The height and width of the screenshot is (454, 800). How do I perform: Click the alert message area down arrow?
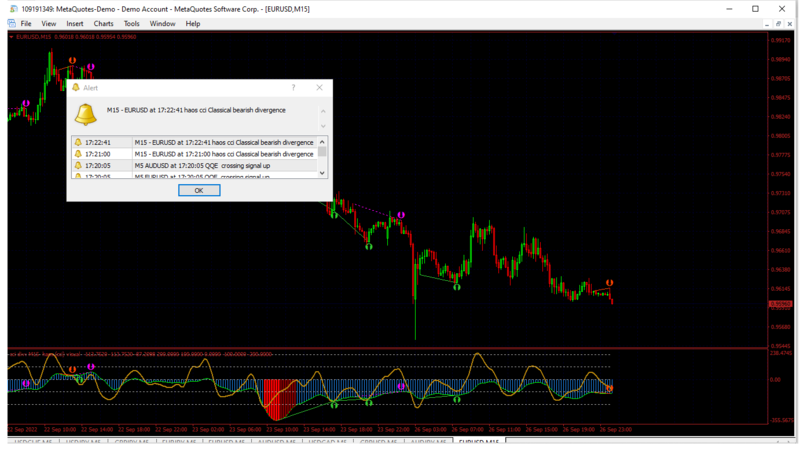[x=322, y=125]
